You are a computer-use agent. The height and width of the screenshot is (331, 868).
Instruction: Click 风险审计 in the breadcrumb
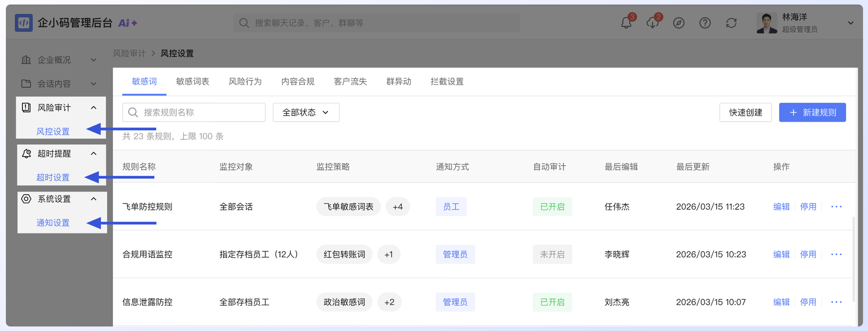(x=129, y=53)
